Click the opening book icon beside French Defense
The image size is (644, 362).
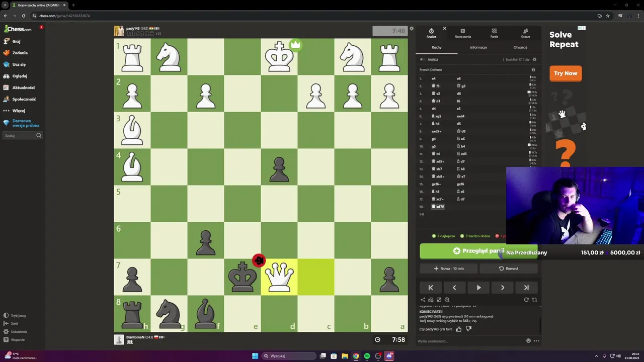(x=533, y=70)
